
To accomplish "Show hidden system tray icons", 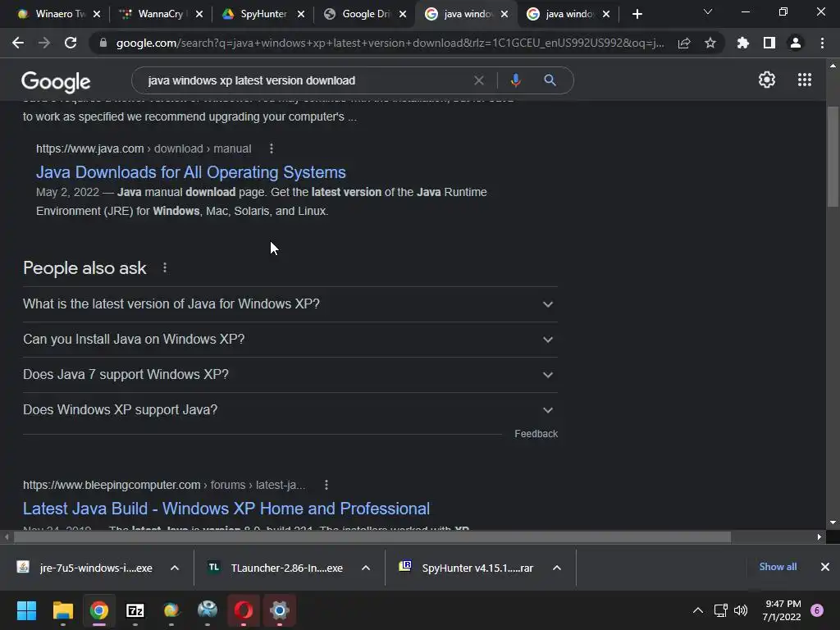I will 698,610.
